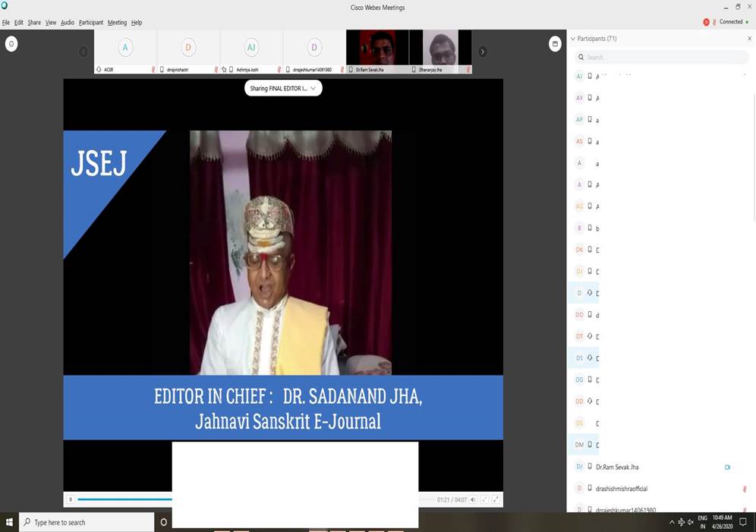Close the Participants panel

coord(749,39)
